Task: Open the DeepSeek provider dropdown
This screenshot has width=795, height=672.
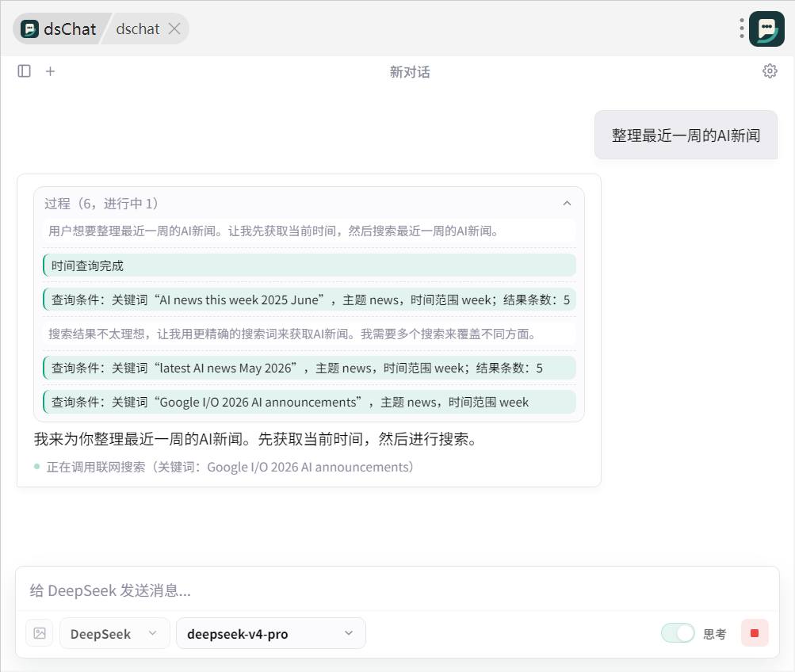Action: coord(115,633)
